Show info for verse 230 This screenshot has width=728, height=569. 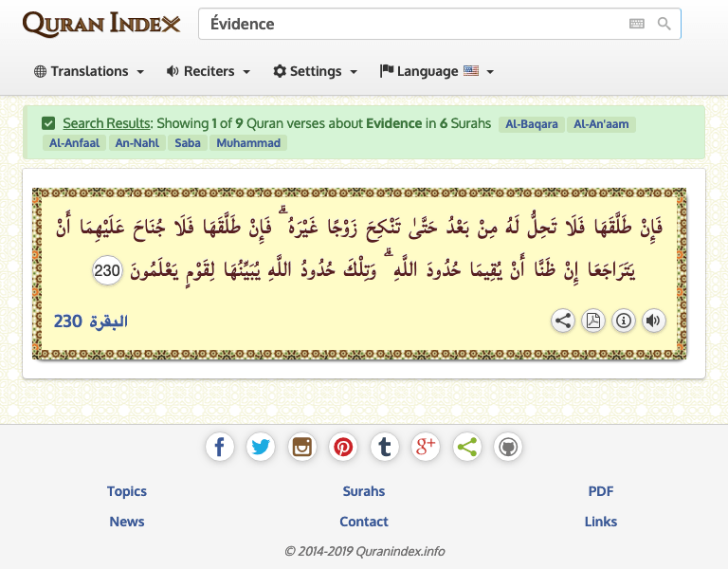pyautogui.click(x=624, y=321)
